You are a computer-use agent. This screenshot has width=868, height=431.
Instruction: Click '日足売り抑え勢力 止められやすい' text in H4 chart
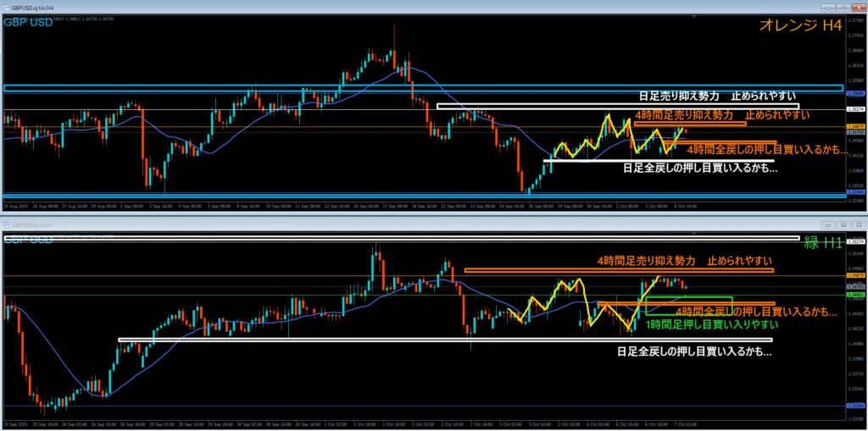716,97
